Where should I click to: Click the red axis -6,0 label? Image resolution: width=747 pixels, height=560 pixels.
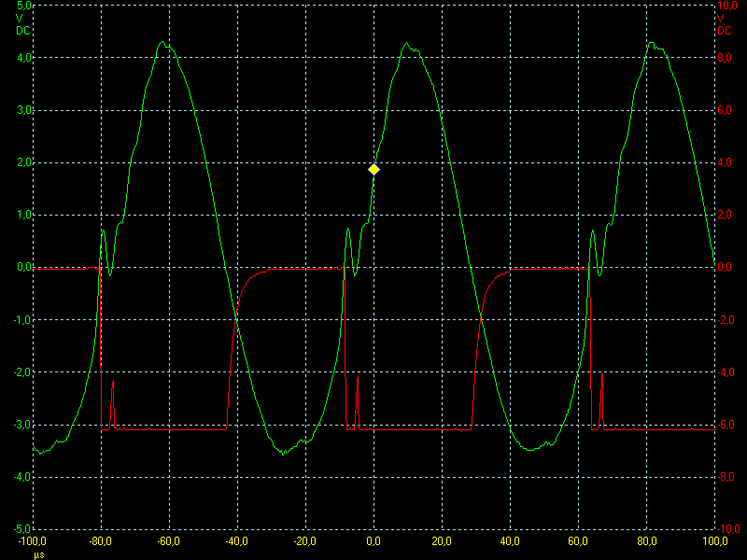pos(726,425)
